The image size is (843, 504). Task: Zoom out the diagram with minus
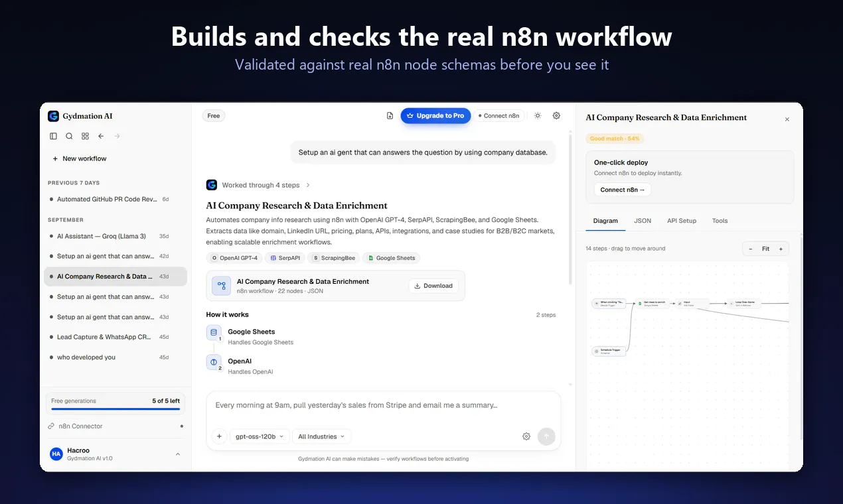coord(751,249)
